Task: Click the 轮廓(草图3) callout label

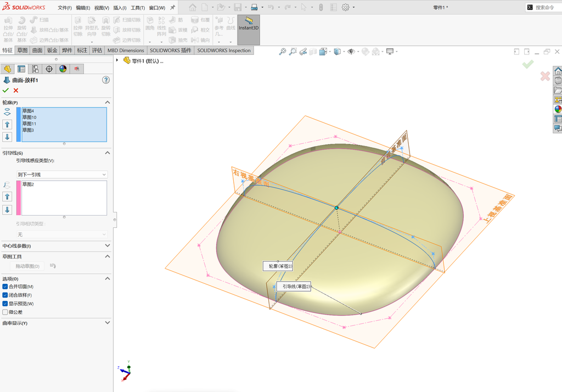Action: (278, 266)
